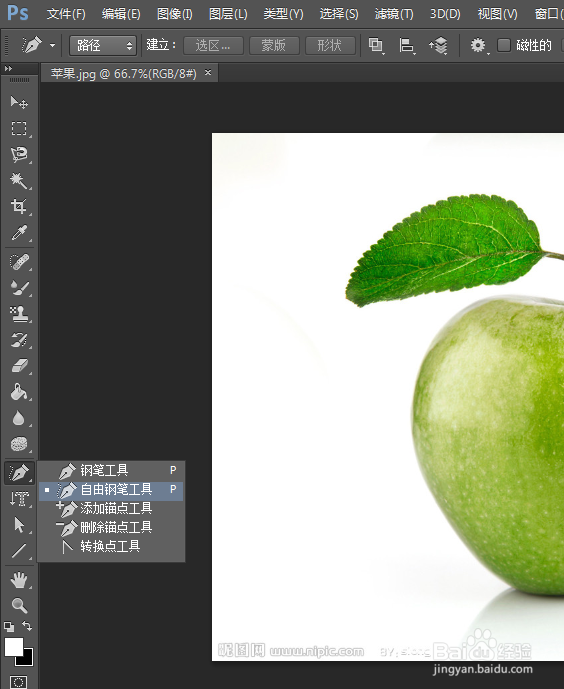Toggle Quick Mask mode icon
The width and height of the screenshot is (564, 689).
point(18,682)
